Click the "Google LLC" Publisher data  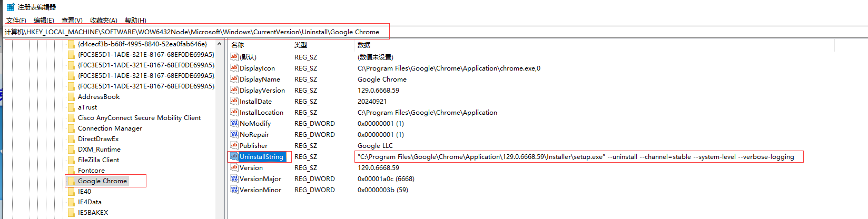coord(375,146)
